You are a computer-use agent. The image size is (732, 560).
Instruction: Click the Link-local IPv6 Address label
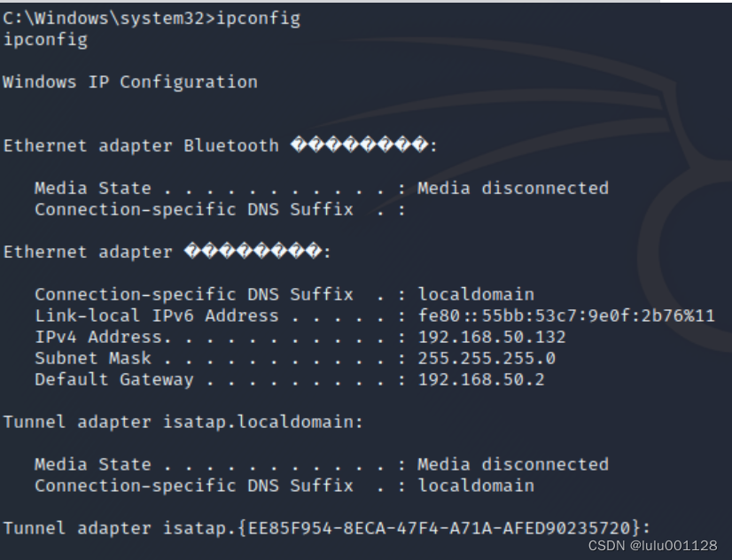tap(156, 316)
